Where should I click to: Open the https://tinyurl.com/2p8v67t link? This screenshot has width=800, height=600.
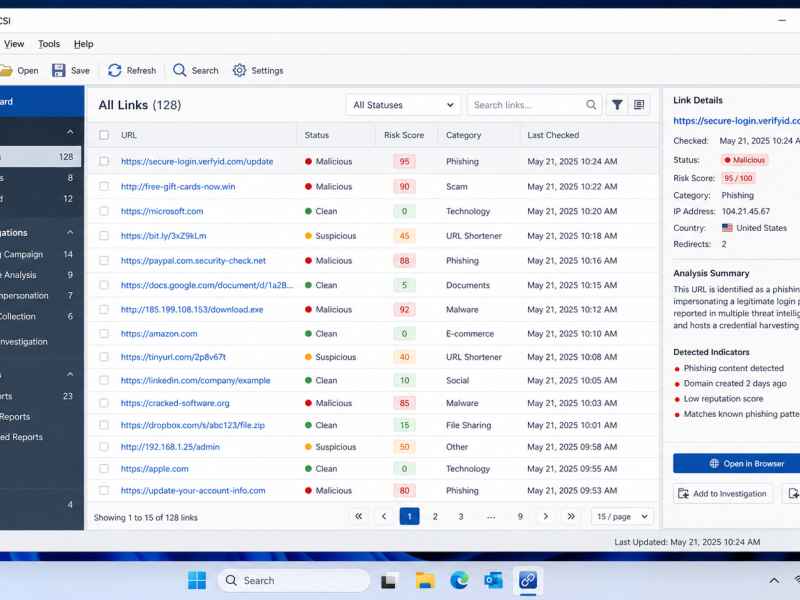173,357
